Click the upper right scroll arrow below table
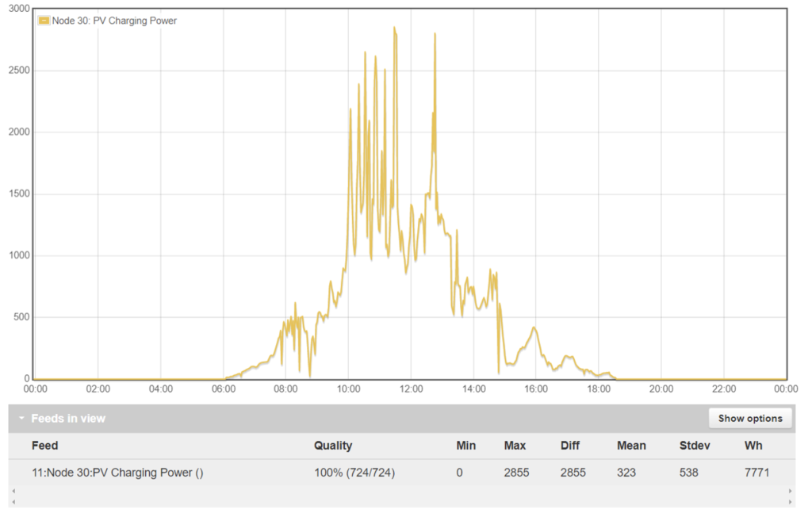 tap(791, 492)
